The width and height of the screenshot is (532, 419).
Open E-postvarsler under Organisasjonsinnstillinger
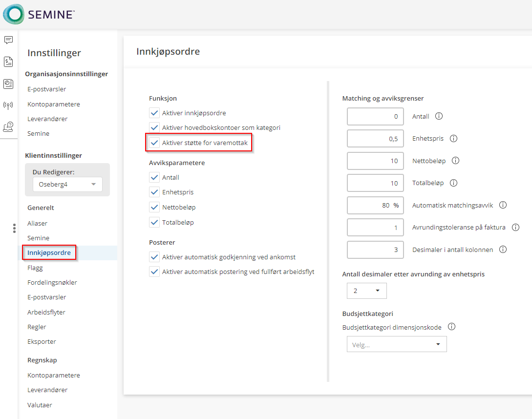tap(46, 89)
